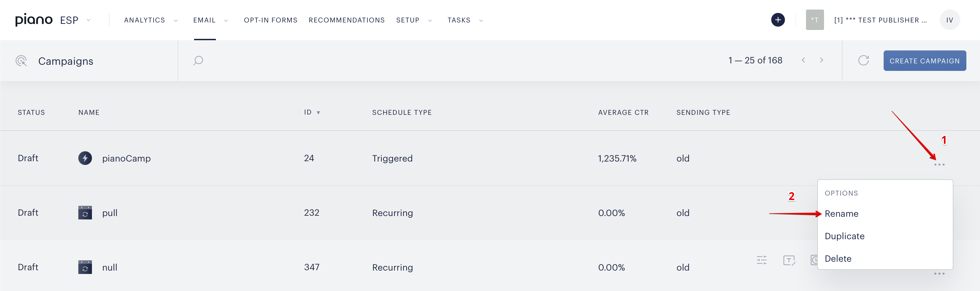Go to next page of campaigns
The height and width of the screenshot is (291, 980).
[x=821, y=60]
